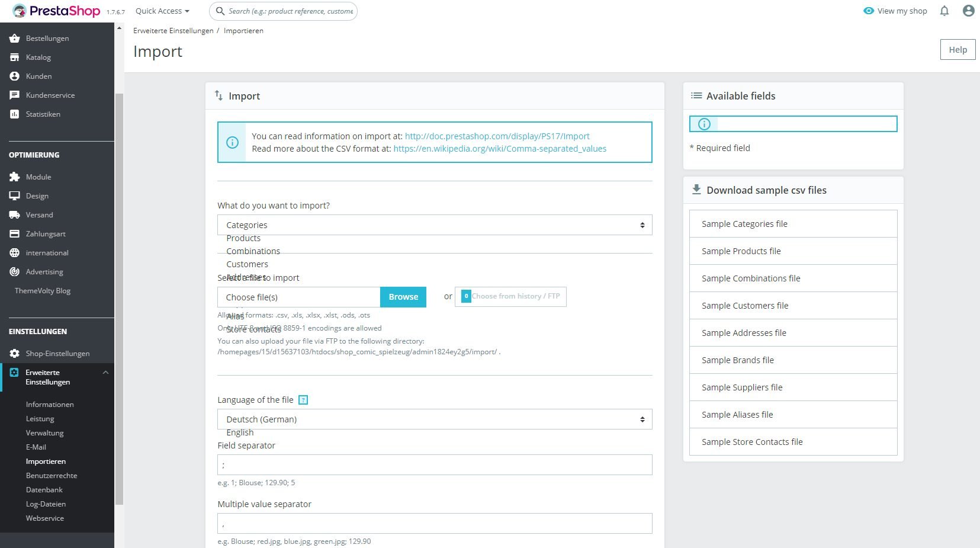Click the Kunden person icon
The image size is (980, 548).
click(x=15, y=76)
